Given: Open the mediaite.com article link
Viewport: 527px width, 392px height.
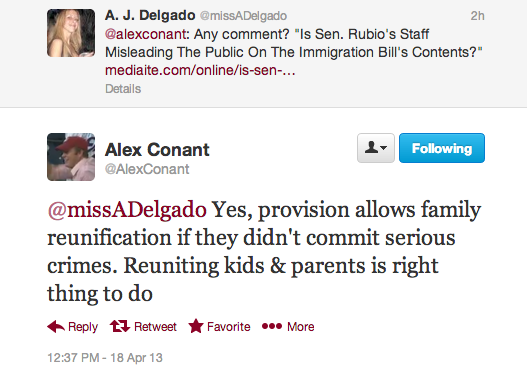Looking at the screenshot, I should coord(200,70).
